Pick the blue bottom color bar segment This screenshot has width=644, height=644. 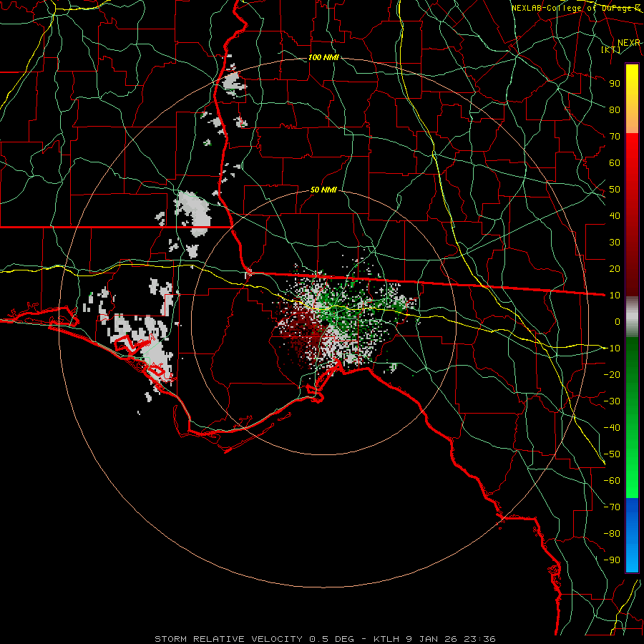click(x=632, y=535)
